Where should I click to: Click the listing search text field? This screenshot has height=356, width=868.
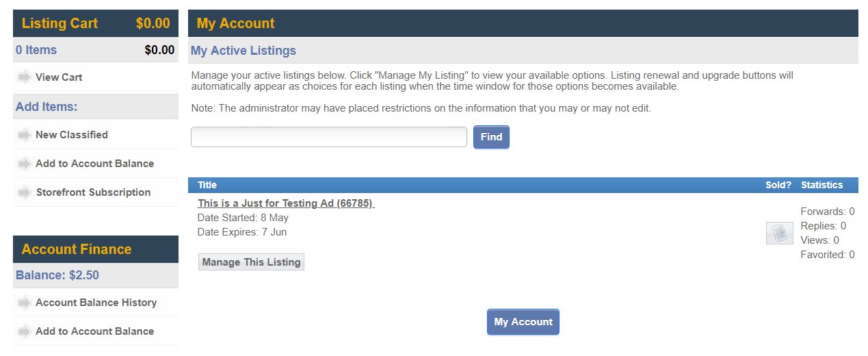point(328,137)
